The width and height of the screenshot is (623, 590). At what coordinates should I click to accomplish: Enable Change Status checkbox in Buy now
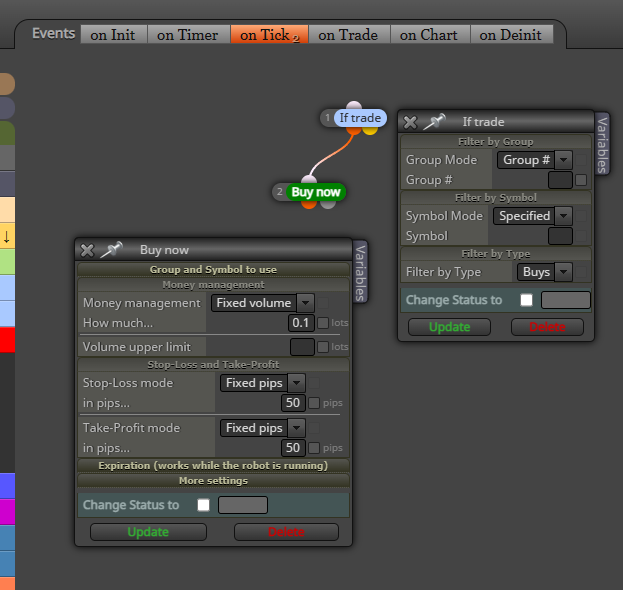tap(203, 505)
